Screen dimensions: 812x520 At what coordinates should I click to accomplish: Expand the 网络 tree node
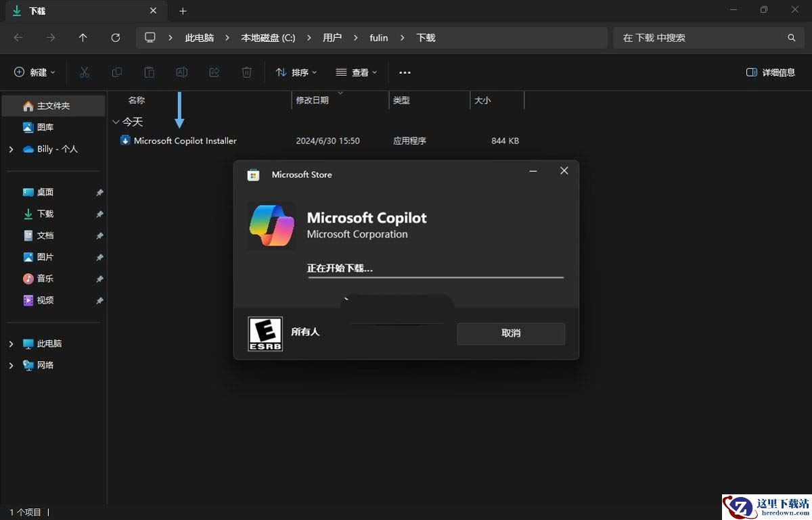tap(11, 365)
